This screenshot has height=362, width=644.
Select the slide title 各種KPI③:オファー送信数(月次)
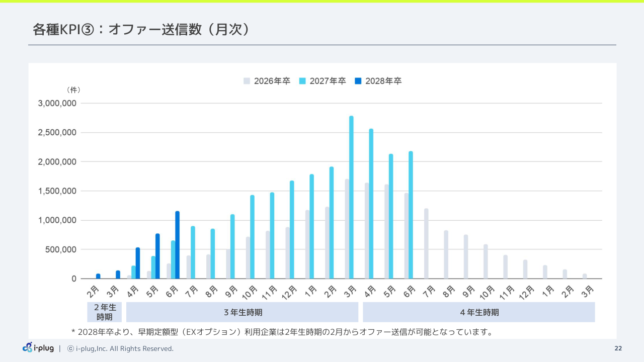click(141, 30)
